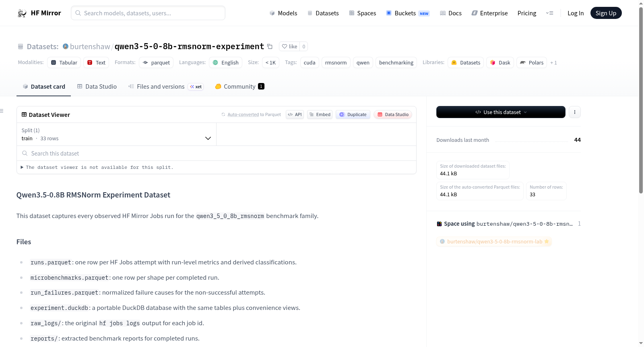Click the like count 0
Image resolution: width=644 pixels, height=347 pixels.
[x=304, y=47]
